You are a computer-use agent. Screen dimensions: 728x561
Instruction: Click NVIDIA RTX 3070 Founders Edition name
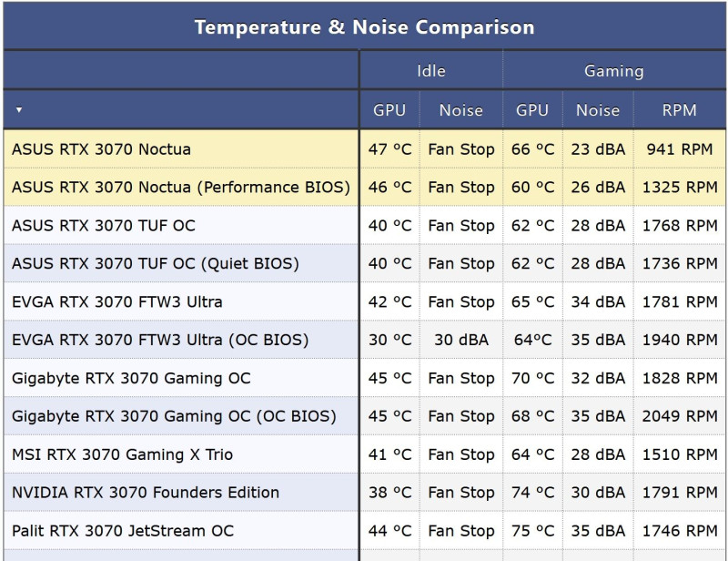tap(146, 492)
